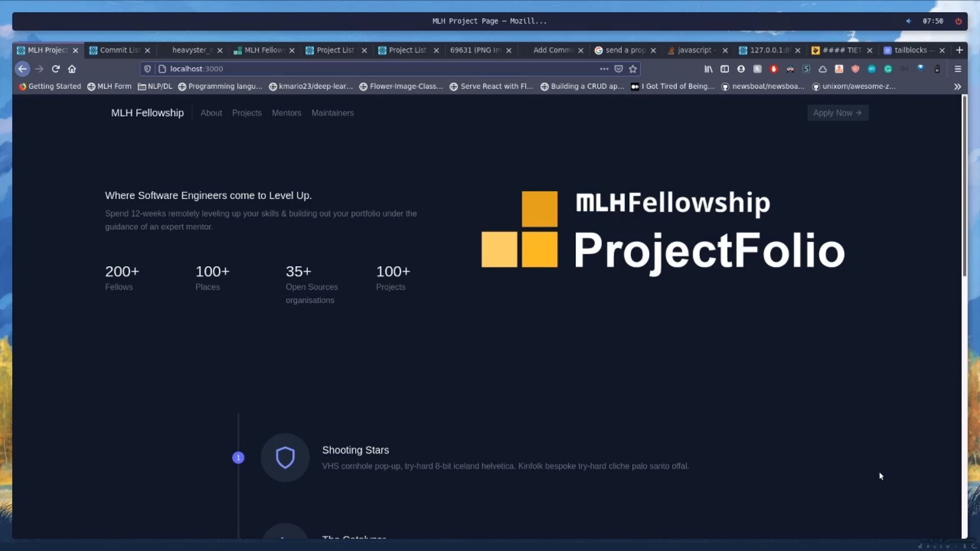Open the Mentors navigation link

[286, 113]
